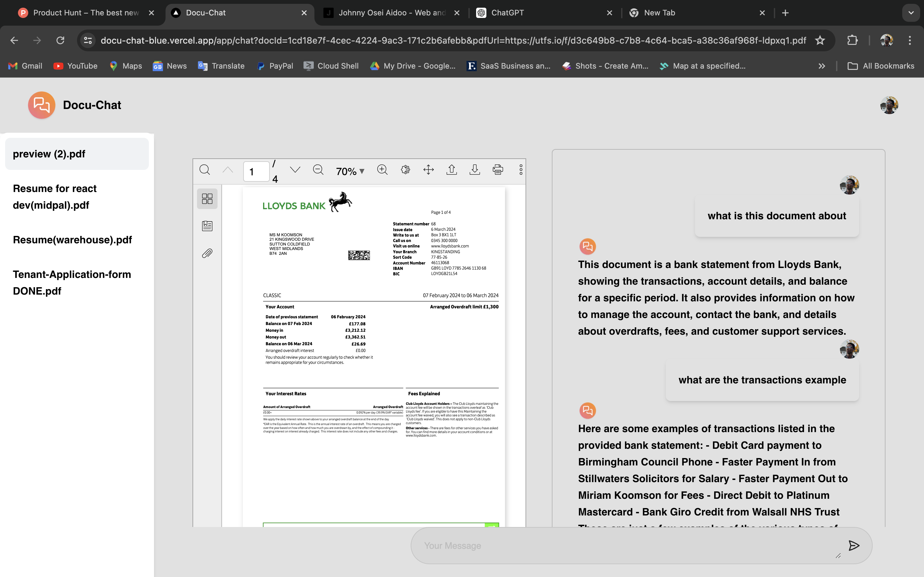The height and width of the screenshot is (577, 924).
Task: Print the PDF document
Action: (498, 170)
